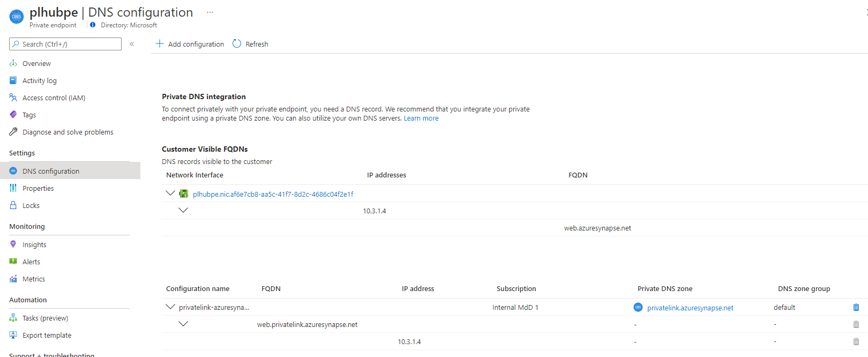Viewport: 868px width, 357px height.
Task: Click the web.azuresynapse.net FQDN value
Action: click(x=597, y=228)
